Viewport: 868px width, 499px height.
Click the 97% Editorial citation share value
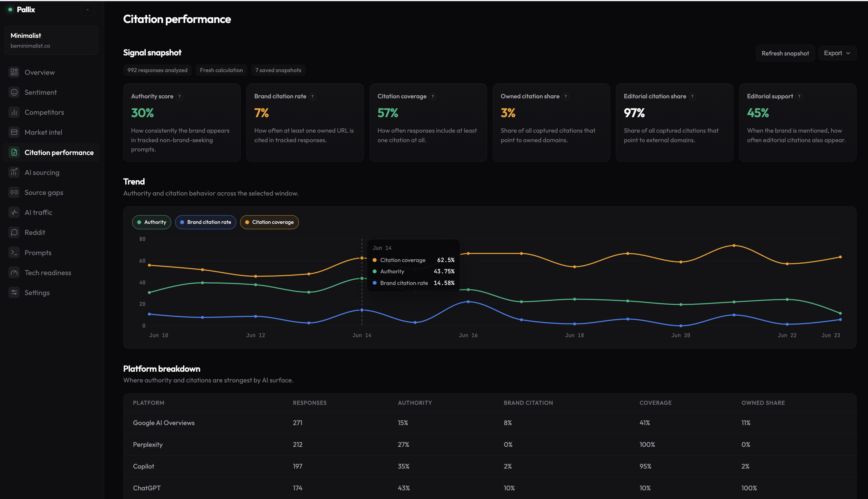click(x=634, y=113)
